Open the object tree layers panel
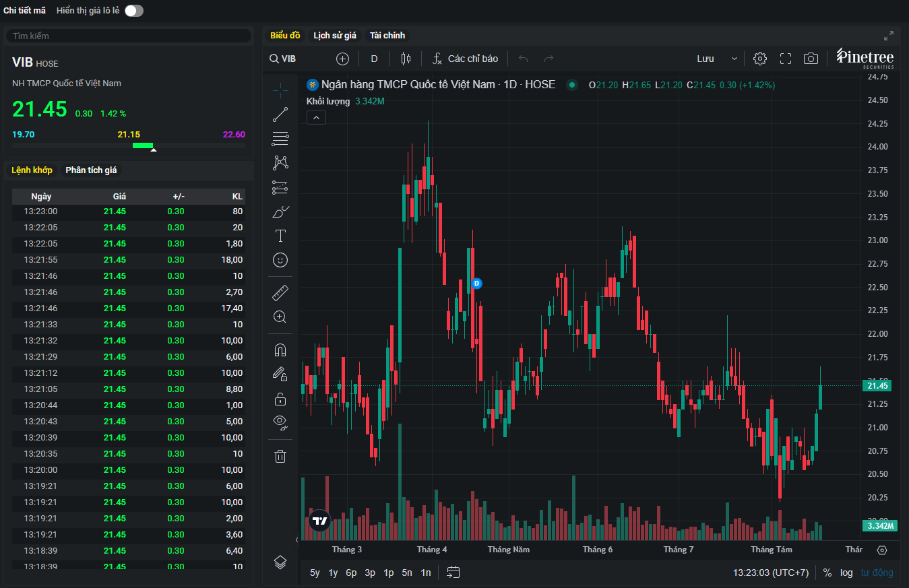Screen dimensions: 909x588 (280, 562)
